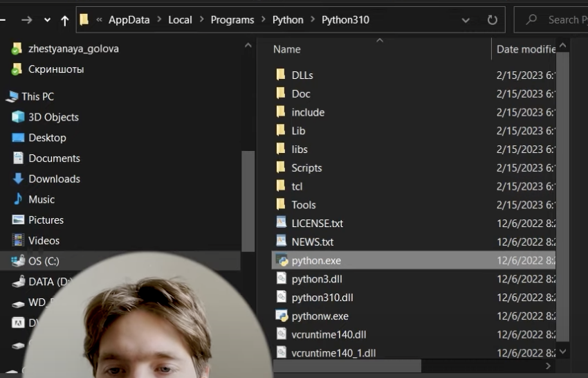Open Downloads in navigation pane
This screenshot has width=588, height=378.
(x=55, y=179)
